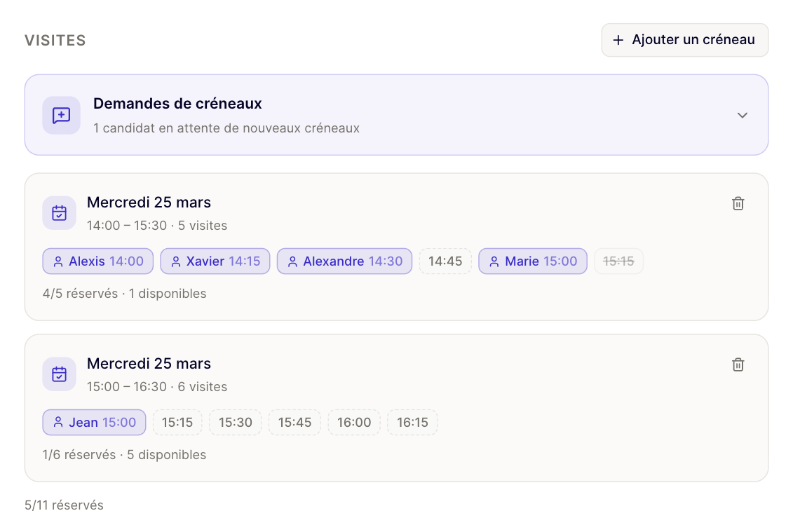Screen dimensions: 793x532
Task: Open Alexis 14:00 booked slot
Action: [98, 261]
